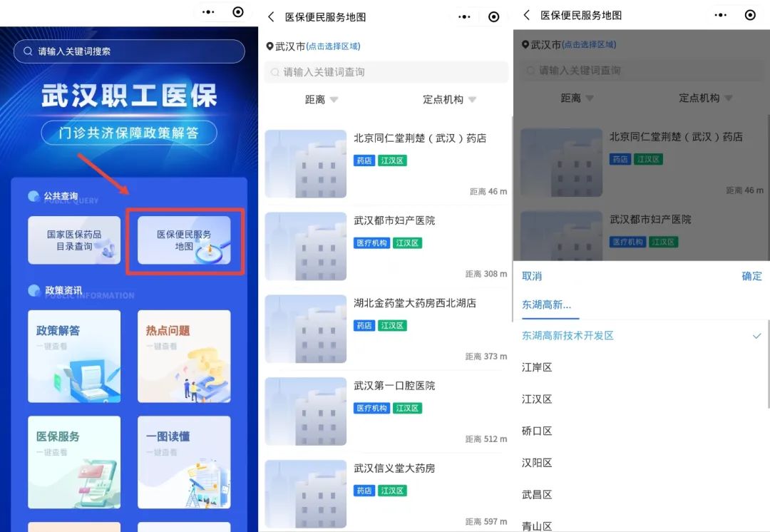Tap the 江汉区 tag under 湖北金药堂大药房西北湖店
The width and height of the screenshot is (770, 532).
392,326
